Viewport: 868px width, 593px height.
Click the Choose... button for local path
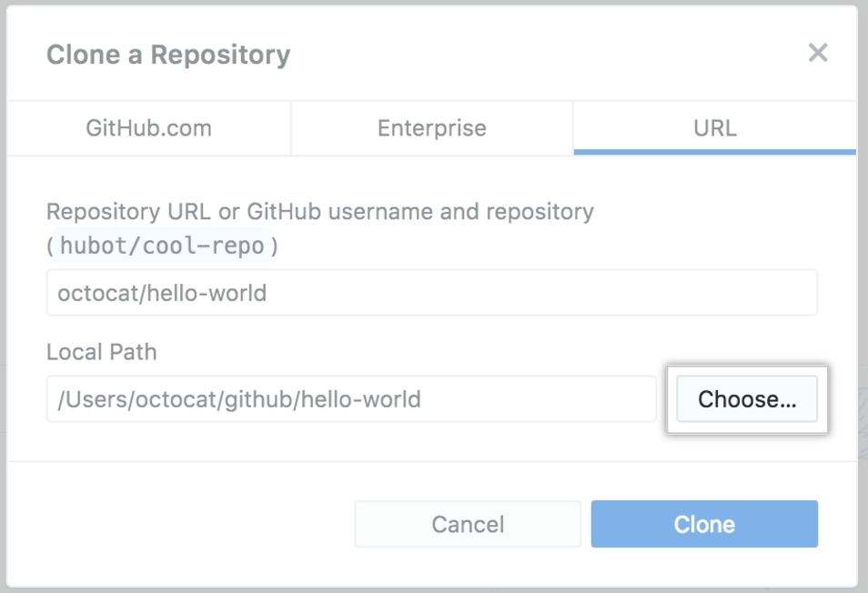[746, 398]
